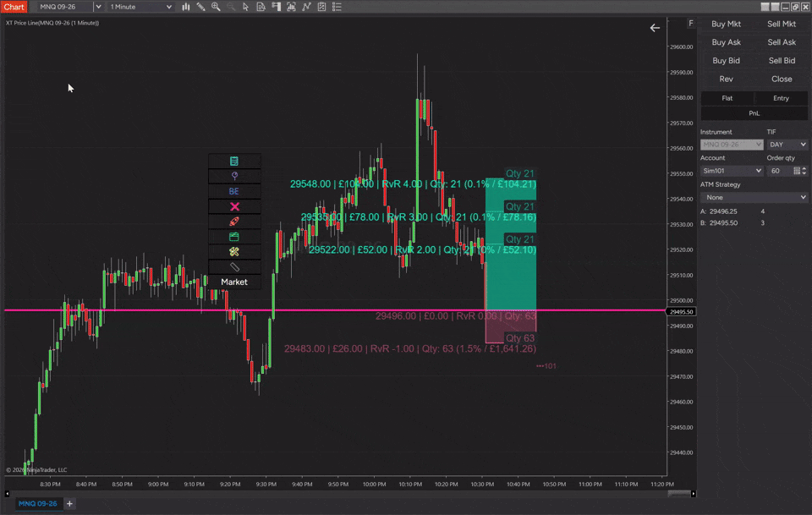Open the Account Sim101 dropdown

tap(732, 171)
